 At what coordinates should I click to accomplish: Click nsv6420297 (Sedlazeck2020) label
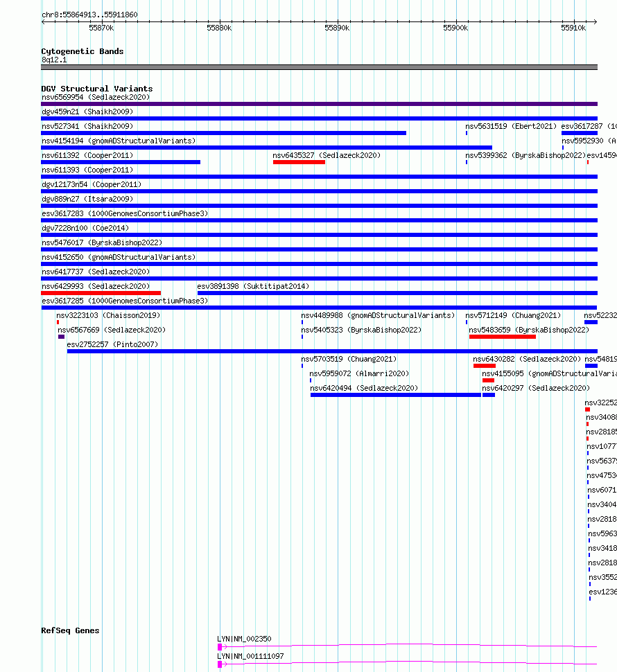(536, 389)
